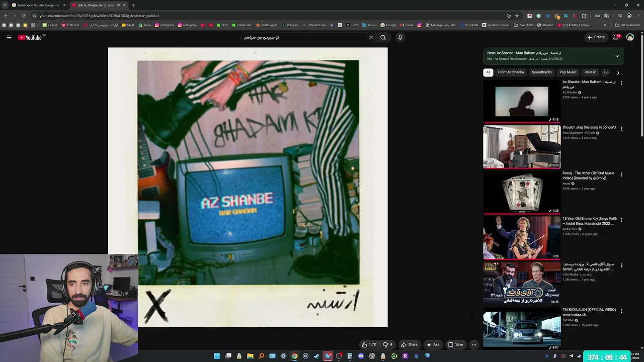
Task: Open a new browser tab with plus
Action: 133,5
